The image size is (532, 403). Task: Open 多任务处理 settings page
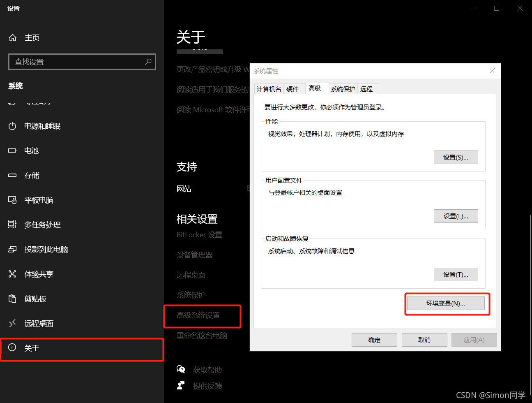click(x=82, y=225)
